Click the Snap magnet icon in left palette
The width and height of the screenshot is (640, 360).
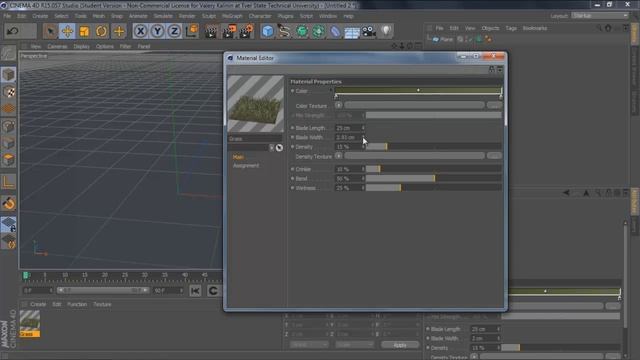(9, 203)
